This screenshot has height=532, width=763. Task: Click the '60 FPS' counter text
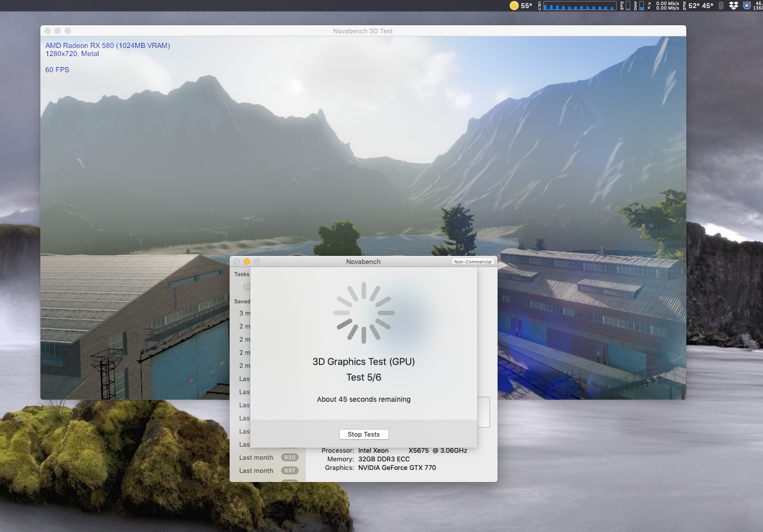point(57,70)
